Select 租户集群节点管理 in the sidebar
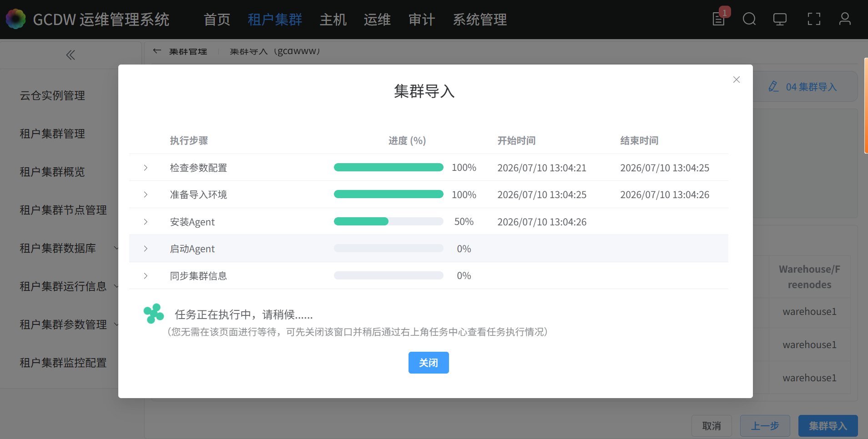Image resolution: width=868 pixels, height=439 pixels. click(x=63, y=210)
